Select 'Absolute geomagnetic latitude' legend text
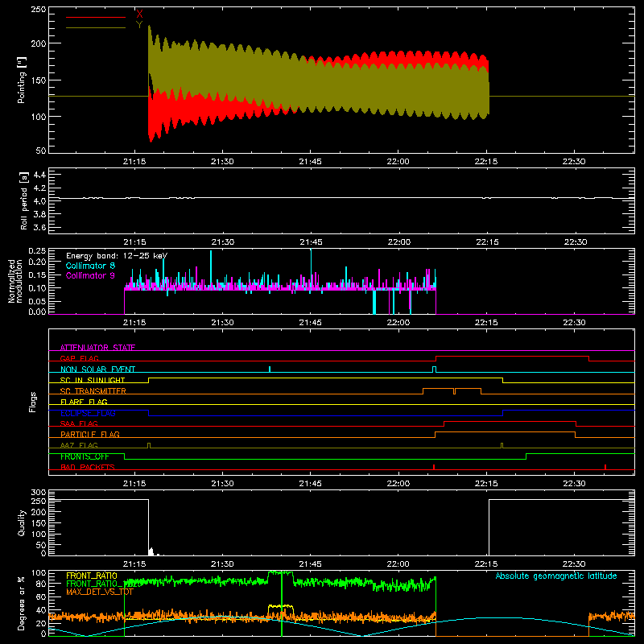 point(556,576)
